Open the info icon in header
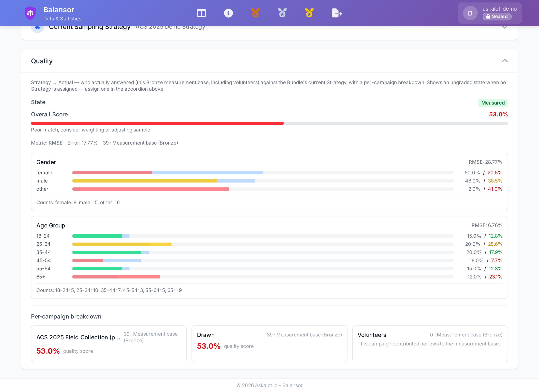539x392 pixels. click(x=228, y=13)
